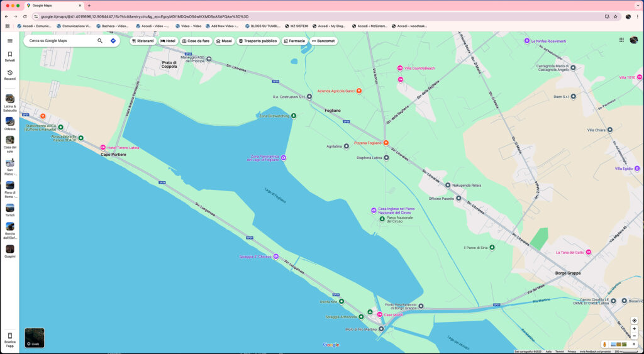Filter map by Ristoranti
Screen dimensions: 644x354
tap(143, 41)
